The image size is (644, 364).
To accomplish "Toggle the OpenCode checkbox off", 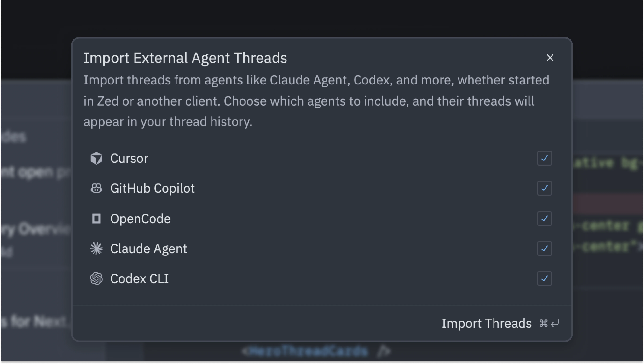I will click(544, 219).
